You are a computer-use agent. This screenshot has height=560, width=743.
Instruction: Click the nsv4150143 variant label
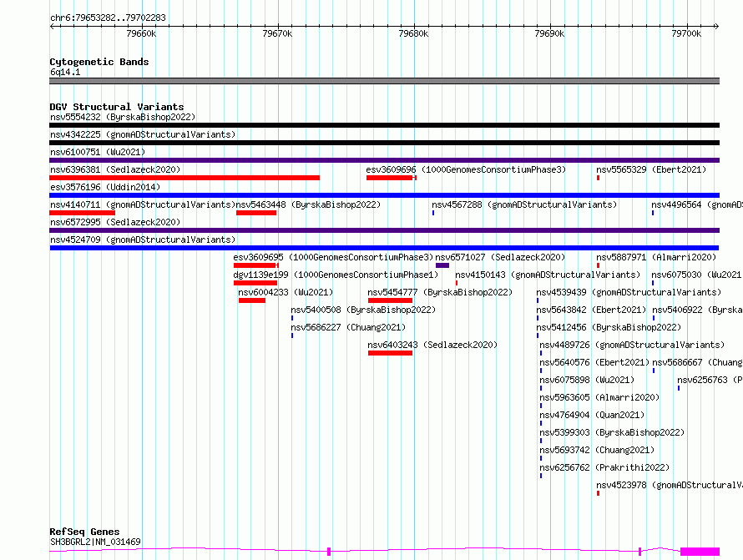[x=548, y=275]
